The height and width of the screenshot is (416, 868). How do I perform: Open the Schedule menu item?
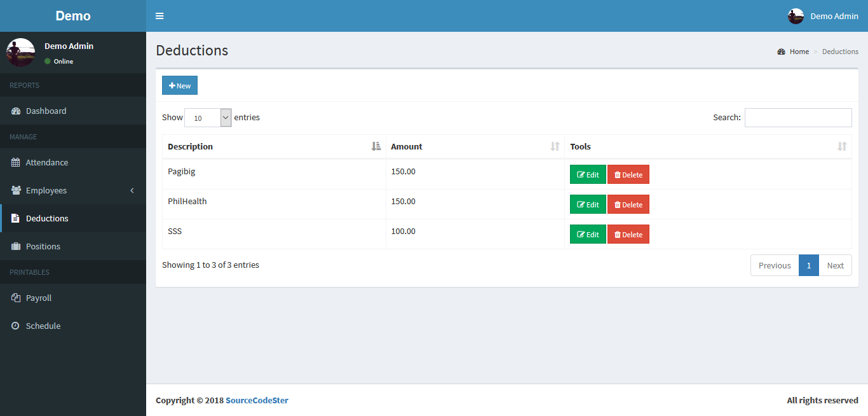pyautogui.click(x=73, y=326)
